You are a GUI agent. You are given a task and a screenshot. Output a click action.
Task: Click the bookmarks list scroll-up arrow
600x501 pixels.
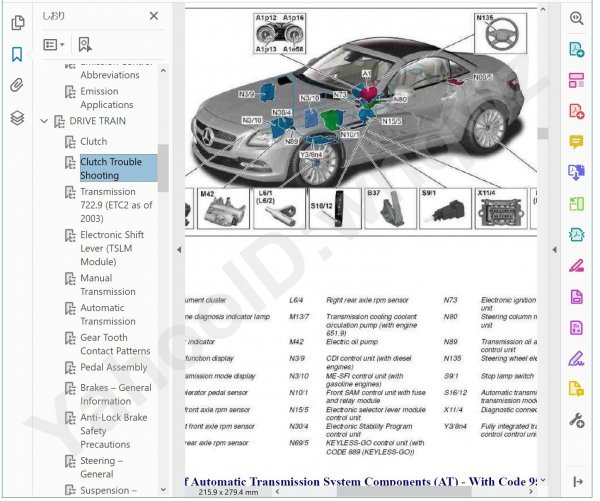(163, 71)
